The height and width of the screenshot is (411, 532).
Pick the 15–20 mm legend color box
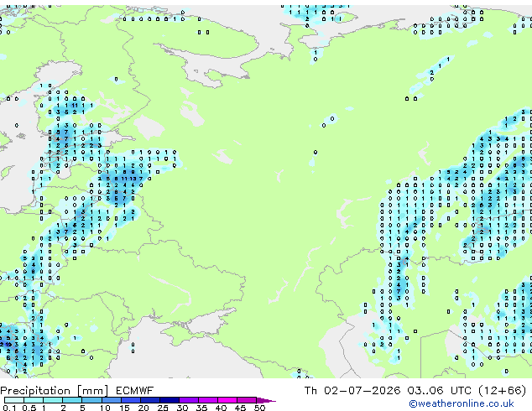tap(130, 400)
